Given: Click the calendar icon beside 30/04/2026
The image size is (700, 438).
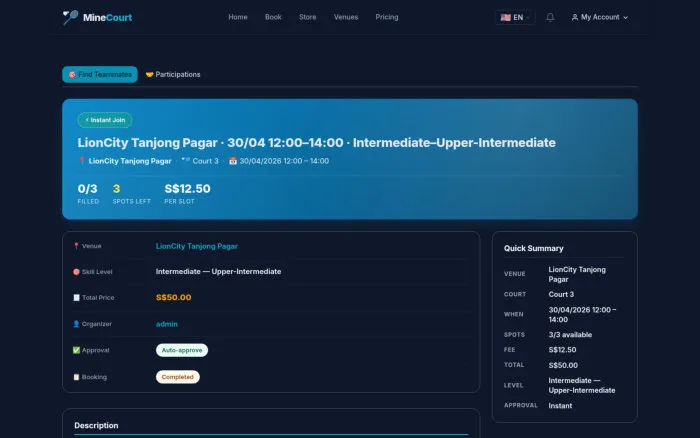Looking at the screenshot, I should click(233, 161).
